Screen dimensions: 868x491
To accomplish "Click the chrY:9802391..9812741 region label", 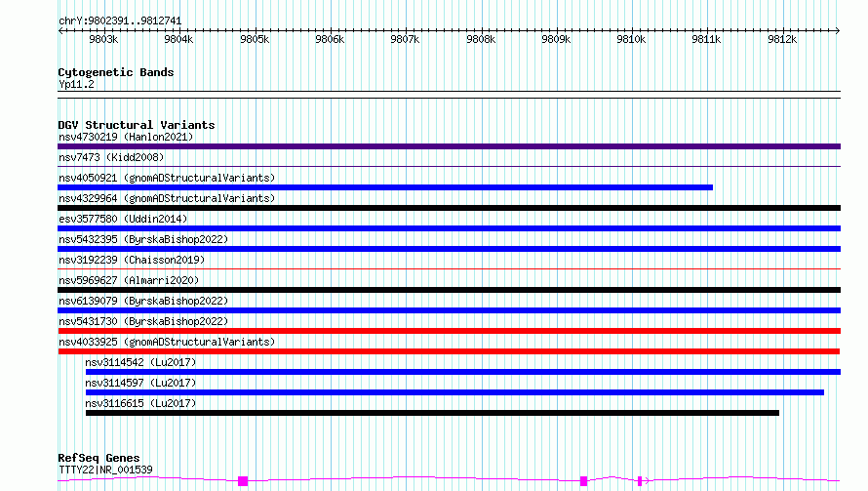I will 120,20.
